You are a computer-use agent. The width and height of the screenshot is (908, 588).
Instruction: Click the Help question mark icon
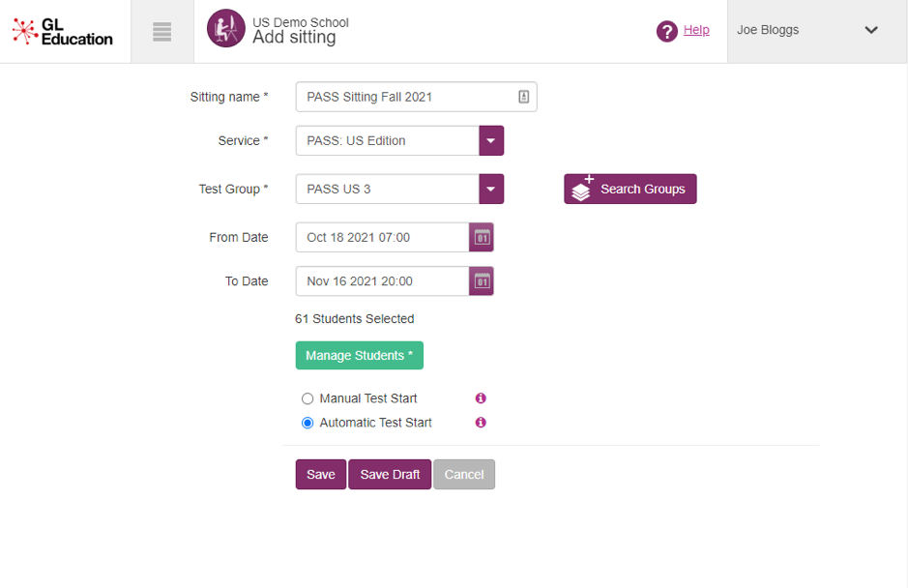[667, 31]
